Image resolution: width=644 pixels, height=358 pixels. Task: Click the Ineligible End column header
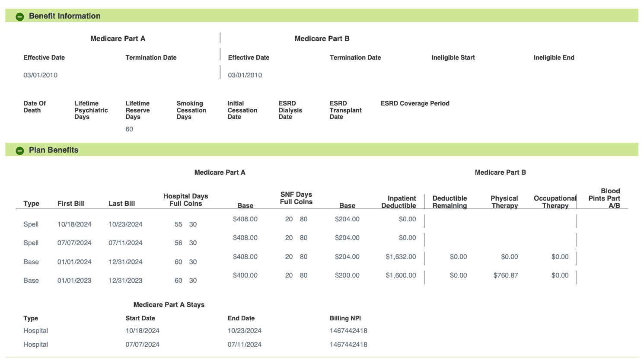tap(554, 58)
